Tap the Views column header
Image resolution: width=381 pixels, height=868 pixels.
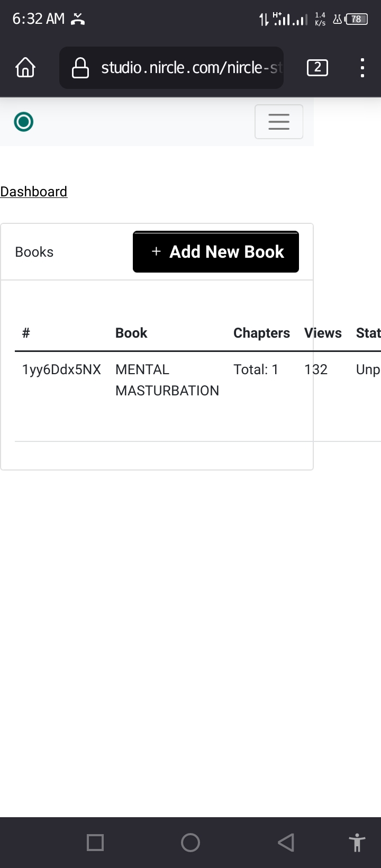[x=322, y=333]
